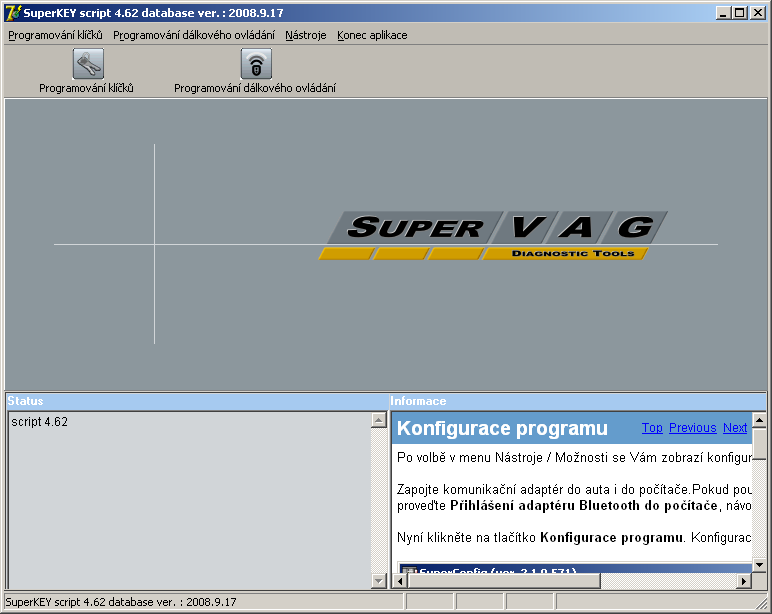The image size is (772, 614).
Task: Click the Status panel scroll up arrow
Action: (x=379, y=420)
